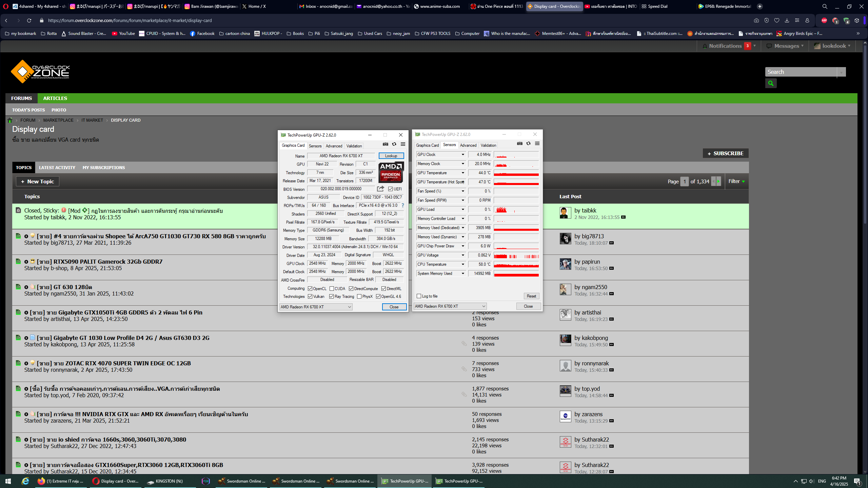Toggle CUDA checkbox
The width and height of the screenshot is (868, 488).
[x=332, y=289]
